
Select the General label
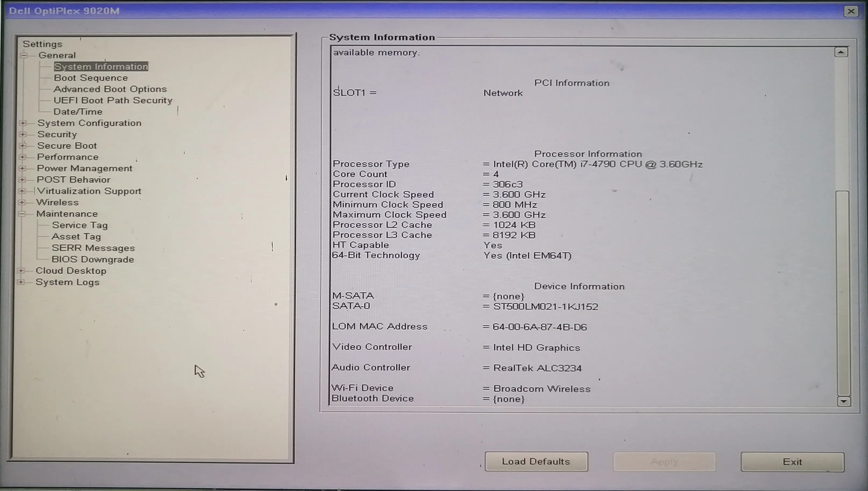(x=57, y=55)
